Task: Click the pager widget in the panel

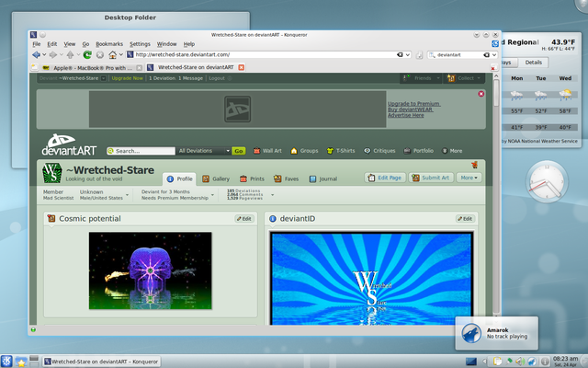Action: point(34,362)
